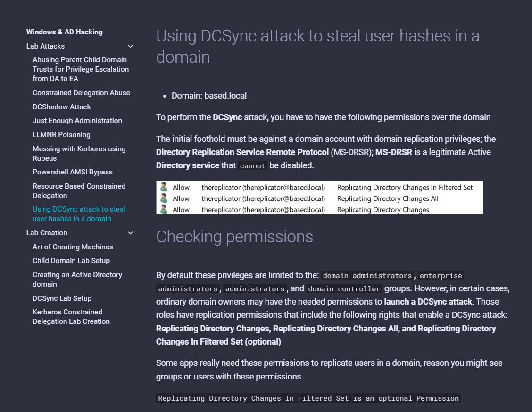This screenshot has width=532, height=412.
Task: Open the Lab Creation section label
Action: (47, 233)
